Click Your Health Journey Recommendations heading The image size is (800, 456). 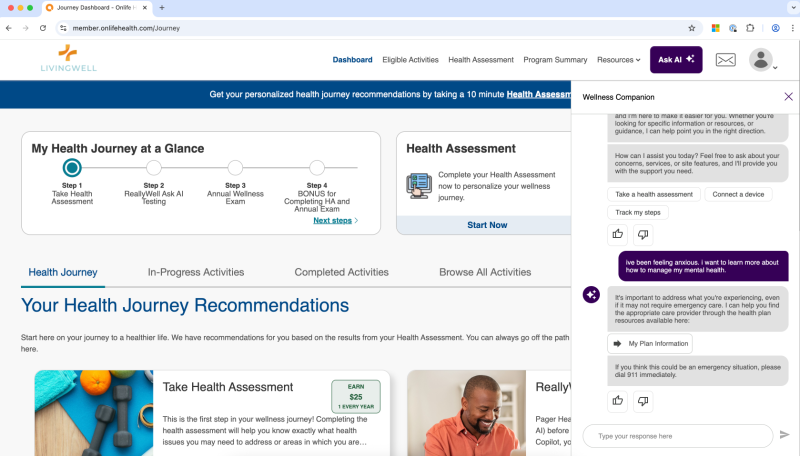point(185,305)
